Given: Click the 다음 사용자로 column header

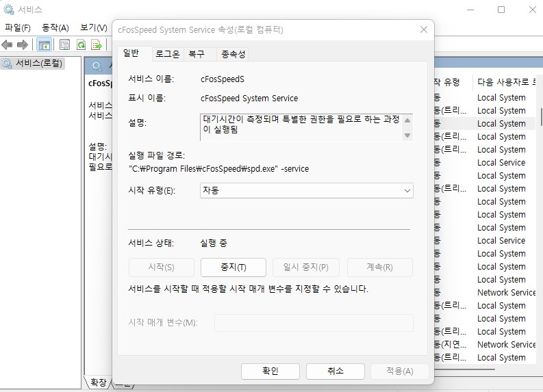Looking at the screenshot, I should (x=506, y=82).
